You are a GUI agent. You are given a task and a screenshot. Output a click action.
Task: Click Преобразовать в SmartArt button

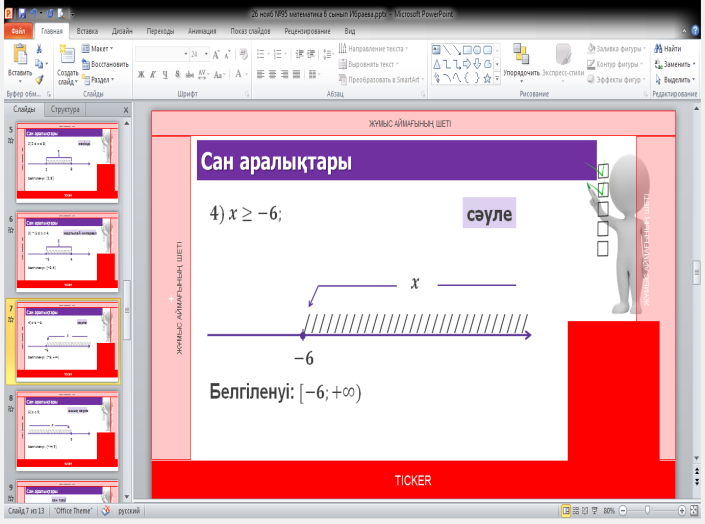381,80
